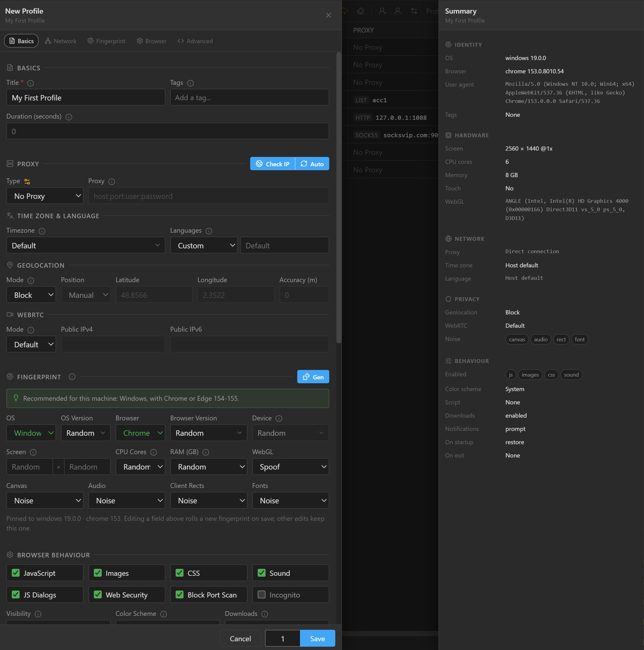The width and height of the screenshot is (644, 650).
Task: Click the Timezone info icon
Action: tap(42, 231)
